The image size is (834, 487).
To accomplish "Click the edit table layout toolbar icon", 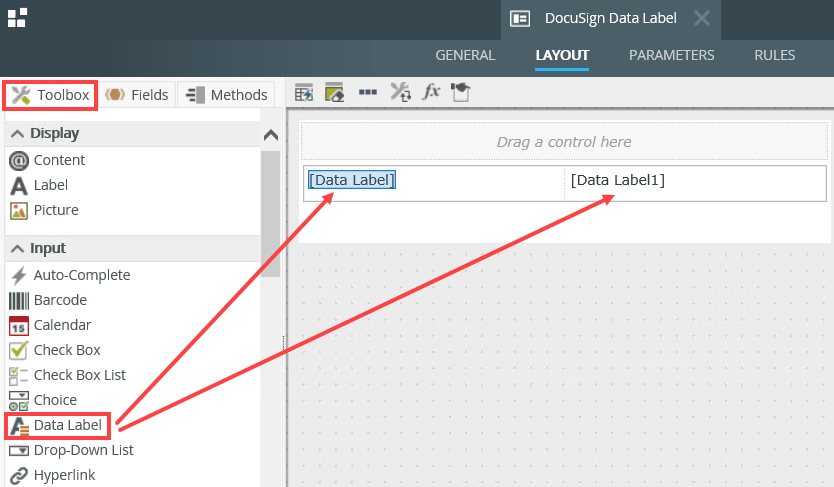I will pos(335,93).
